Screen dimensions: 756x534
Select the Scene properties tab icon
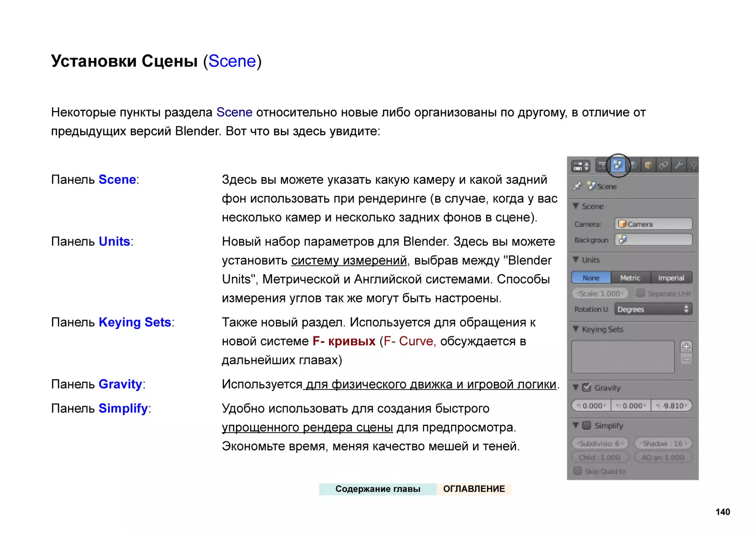tap(618, 165)
